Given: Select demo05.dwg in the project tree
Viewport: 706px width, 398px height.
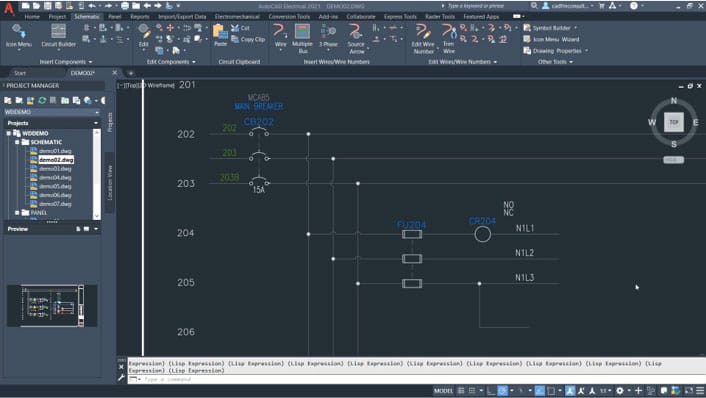Looking at the screenshot, I should 55,186.
